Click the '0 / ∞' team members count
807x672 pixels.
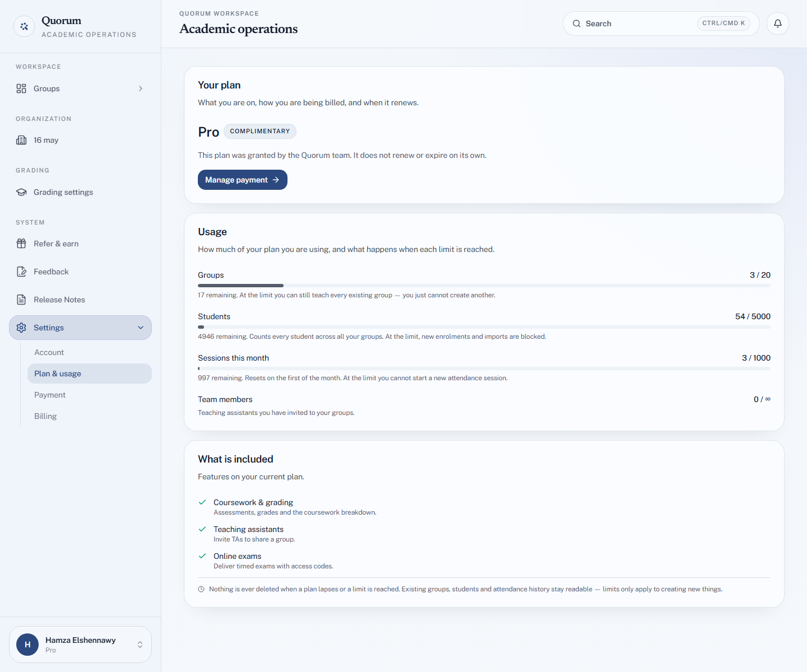click(x=762, y=399)
